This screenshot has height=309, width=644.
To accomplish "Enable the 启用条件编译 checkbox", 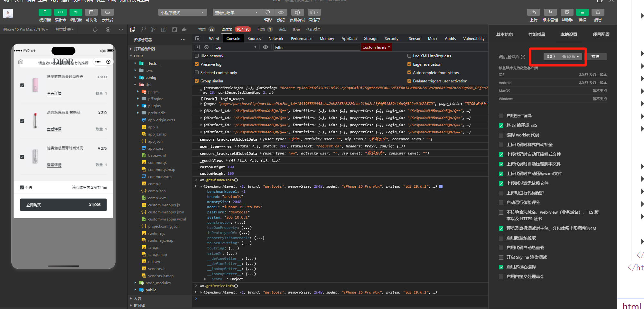I will (501, 116).
